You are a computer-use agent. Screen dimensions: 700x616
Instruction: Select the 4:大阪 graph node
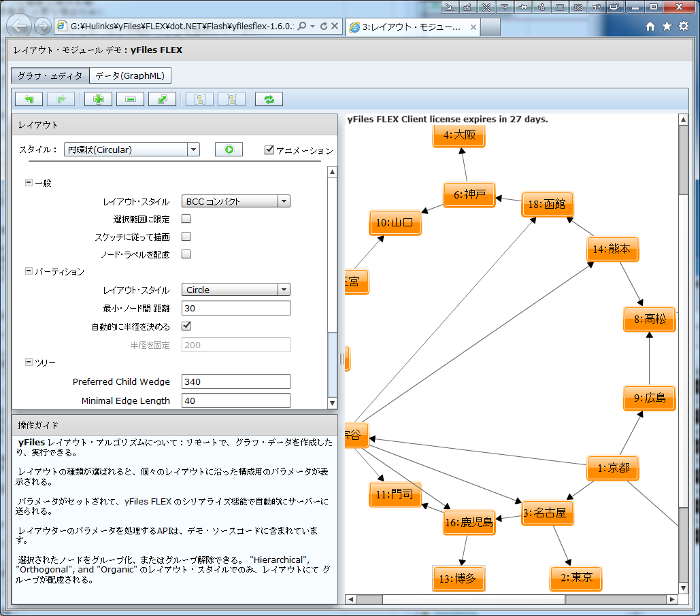[459, 135]
